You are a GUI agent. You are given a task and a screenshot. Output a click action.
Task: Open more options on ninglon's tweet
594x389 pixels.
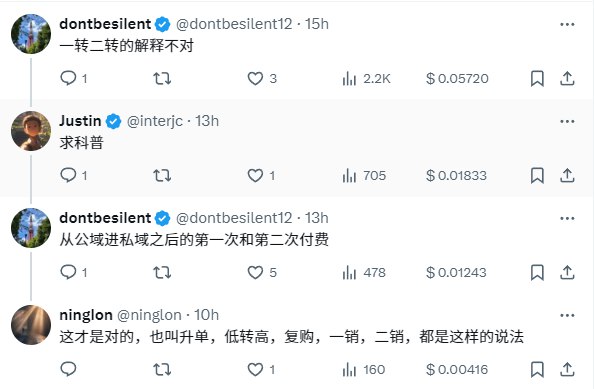point(567,315)
